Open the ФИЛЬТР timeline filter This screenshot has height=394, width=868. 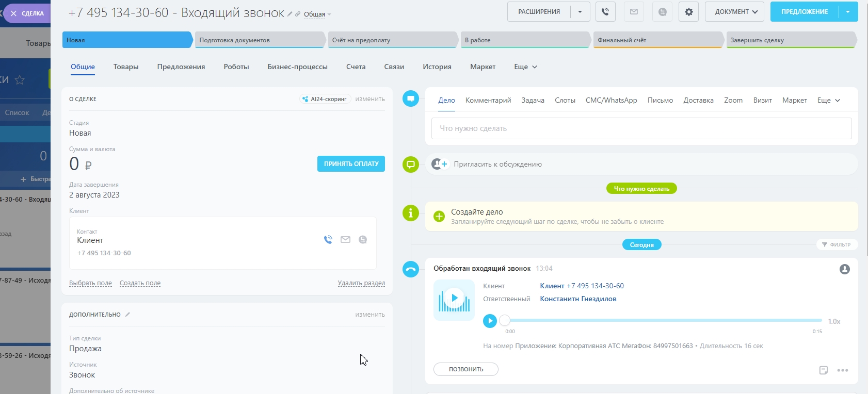pos(837,244)
